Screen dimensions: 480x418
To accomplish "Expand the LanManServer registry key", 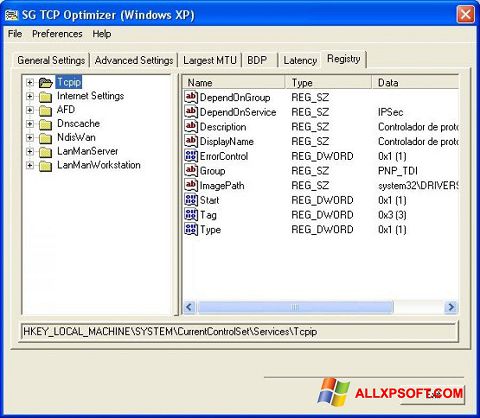I will (30, 152).
